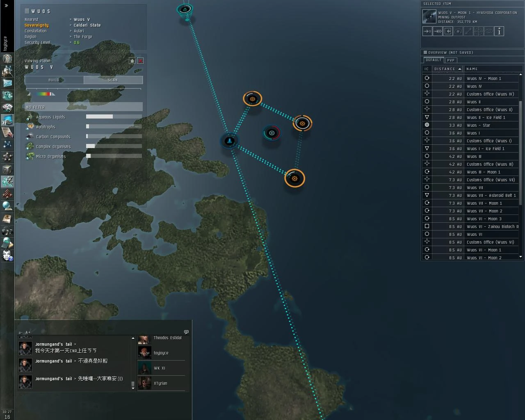Viewport: 525px width, 420px height.
Task: Open the Caldari State sovereignty link
Action: pos(87,25)
